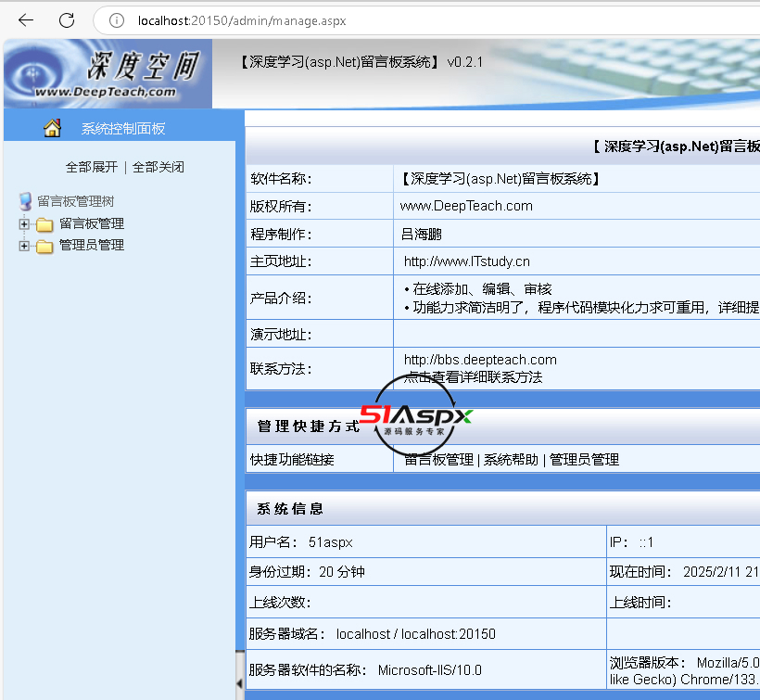Open the 系统帮助 quick link

511,460
